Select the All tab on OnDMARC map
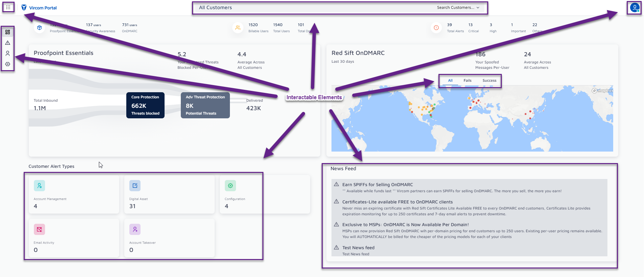This screenshot has width=644, height=277. click(x=450, y=80)
